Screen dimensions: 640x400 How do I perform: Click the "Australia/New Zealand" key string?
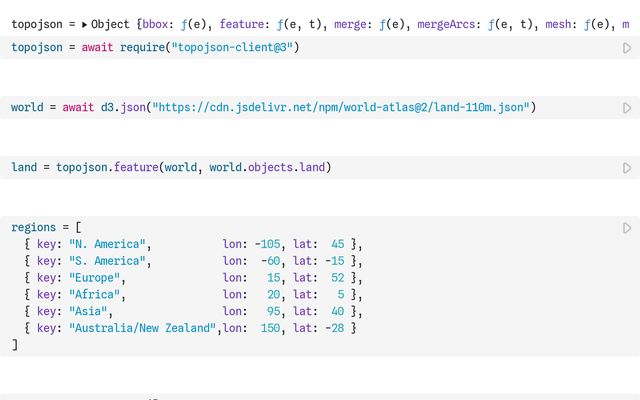[142, 329]
